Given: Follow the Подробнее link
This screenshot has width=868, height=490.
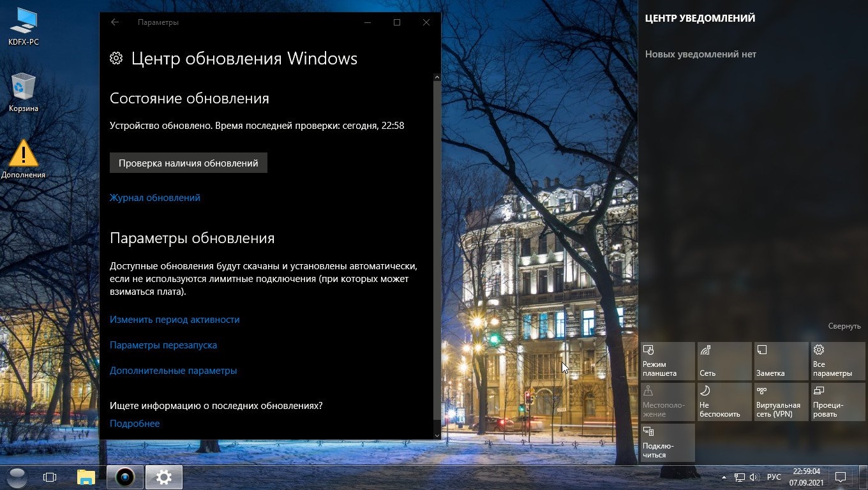Looking at the screenshot, I should 135,424.
